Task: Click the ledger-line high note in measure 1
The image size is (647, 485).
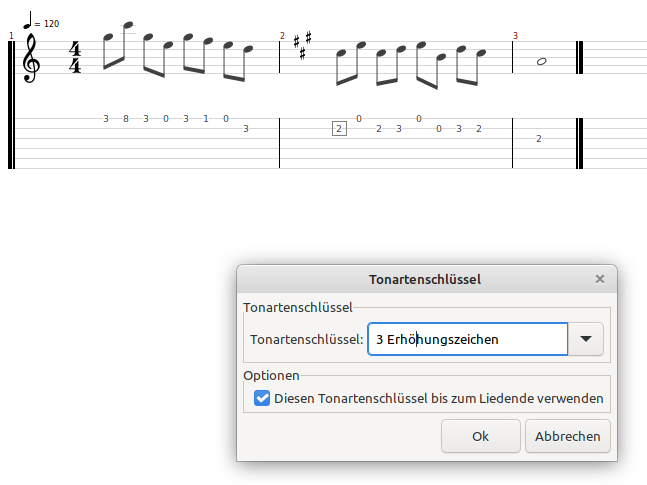Action: coord(128,26)
